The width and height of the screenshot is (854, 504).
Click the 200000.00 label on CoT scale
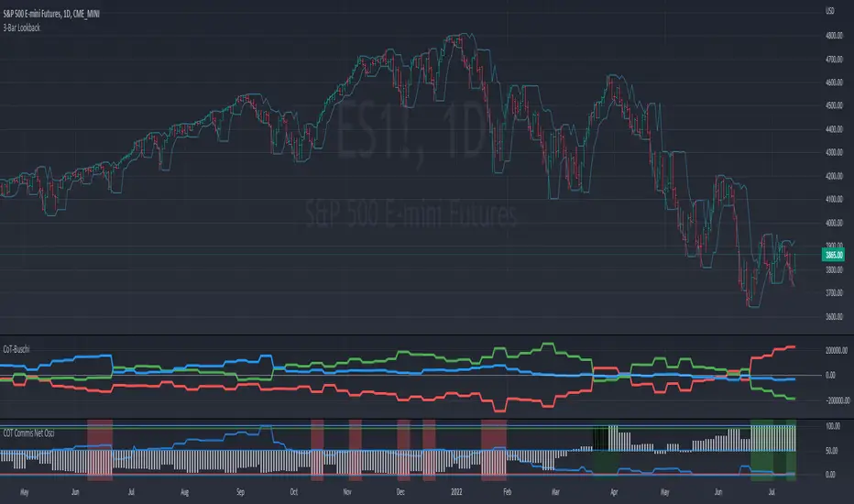pyautogui.click(x=836, y=350)
